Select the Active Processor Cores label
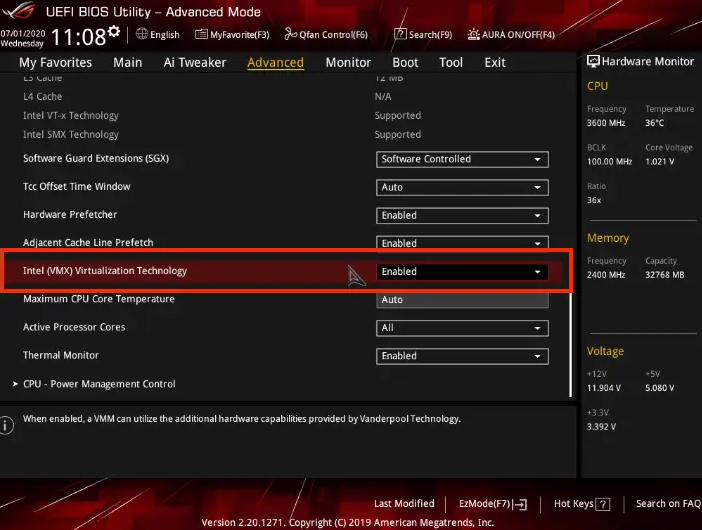The height and width of the screenshot is (530, 702). [74, 327]
